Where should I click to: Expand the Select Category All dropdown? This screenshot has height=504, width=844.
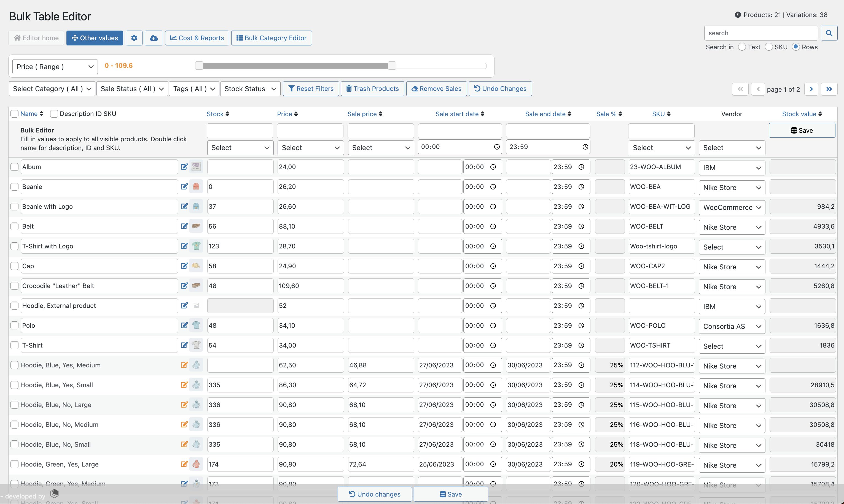tap(52, 89)
